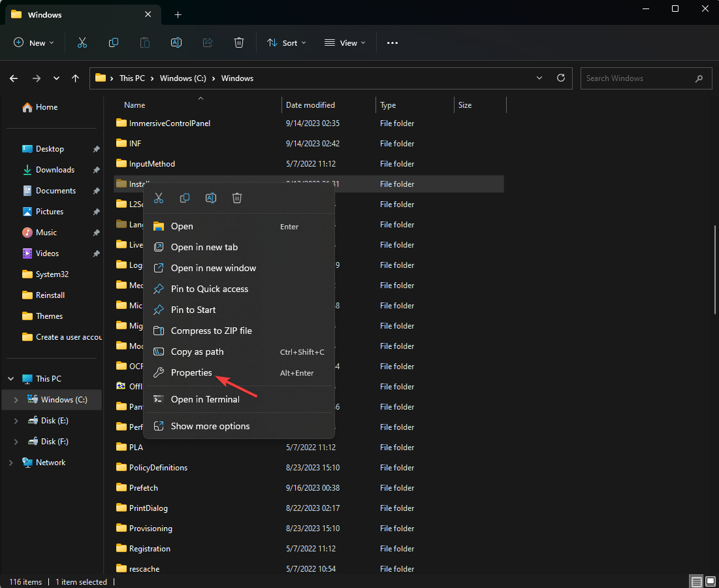Expand the Disk (E:) tree node

click(x=16, y=421)
